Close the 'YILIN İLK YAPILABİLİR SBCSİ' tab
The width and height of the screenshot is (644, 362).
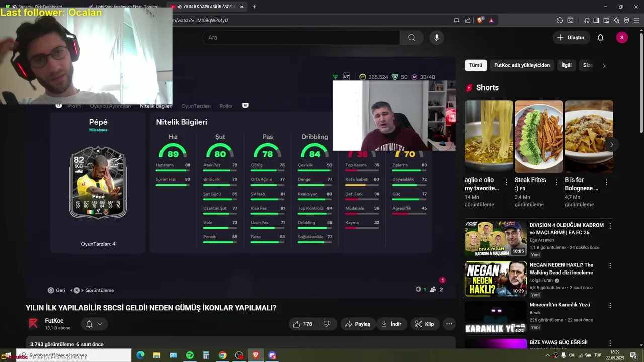(242, 7)
